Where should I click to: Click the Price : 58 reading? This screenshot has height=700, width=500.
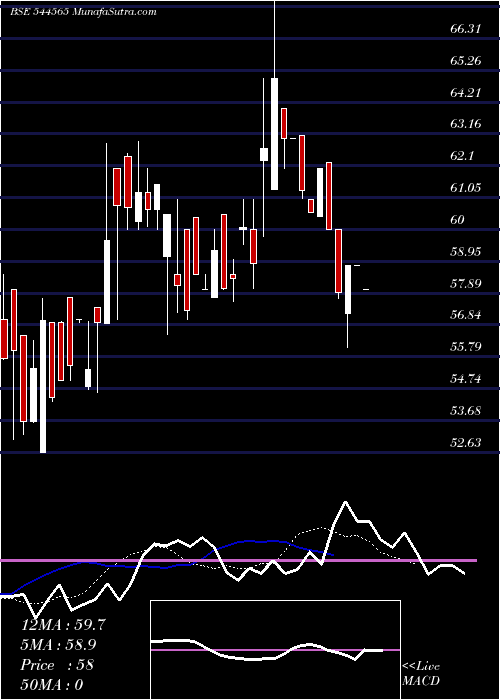click(x=57, y=665)
